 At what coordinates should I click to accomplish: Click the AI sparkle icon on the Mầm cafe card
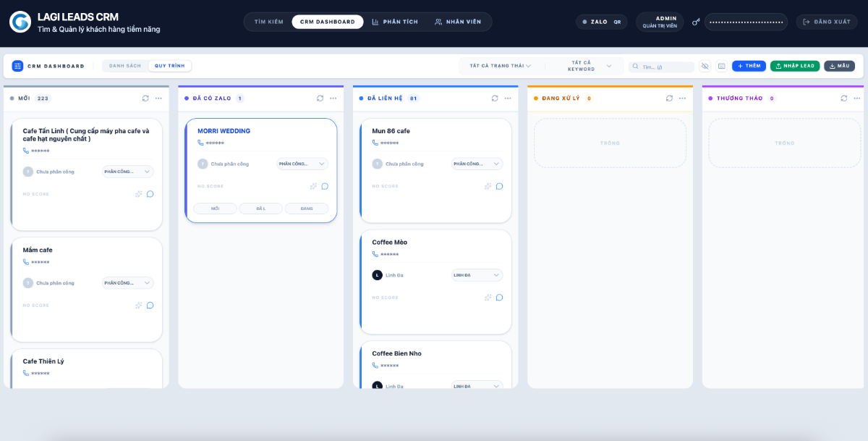coord(138,306)
